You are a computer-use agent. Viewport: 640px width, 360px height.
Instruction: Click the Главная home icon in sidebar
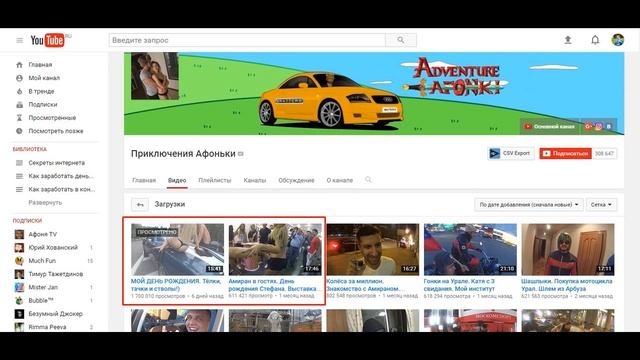(x=19, y=64)
